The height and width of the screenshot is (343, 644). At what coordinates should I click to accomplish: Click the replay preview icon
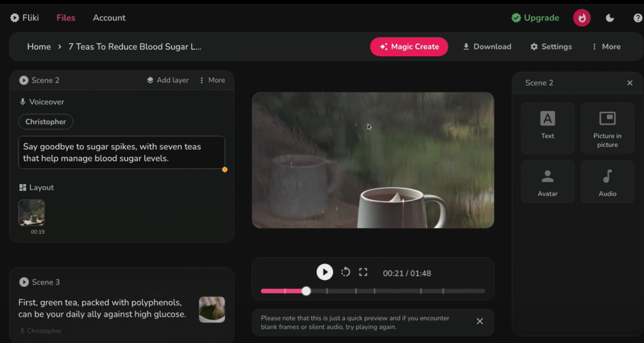(345, 272)
